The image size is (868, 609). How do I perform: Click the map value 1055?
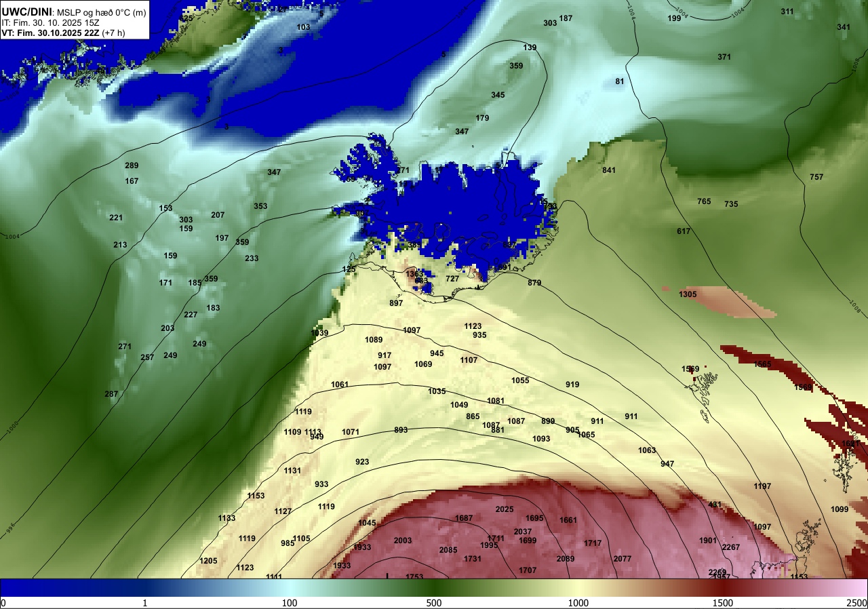(520, 380)
